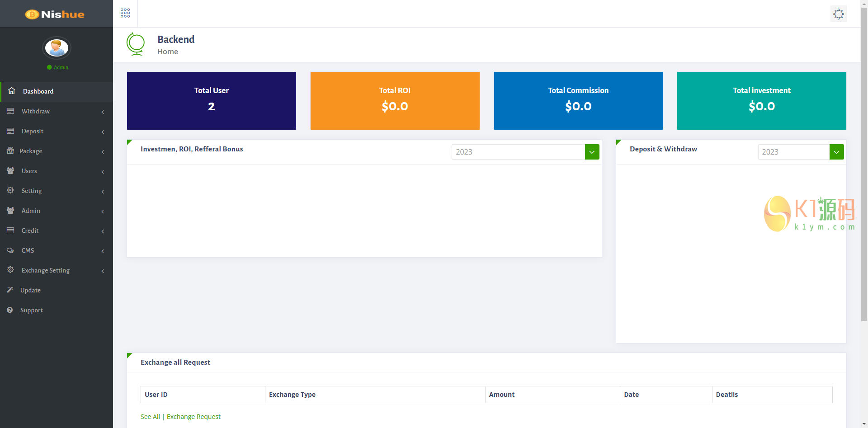This screenshot has width=868, height=428.
Task: Open the Update sidebar item
Action: (x=57, y=290)
